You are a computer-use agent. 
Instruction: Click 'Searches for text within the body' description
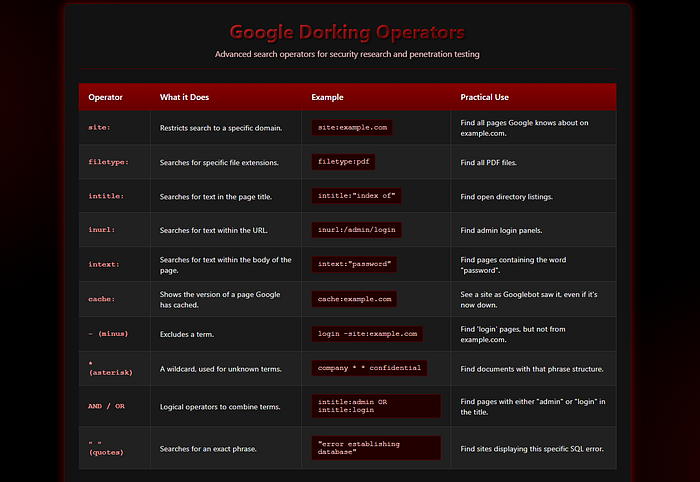pos(225,265)
